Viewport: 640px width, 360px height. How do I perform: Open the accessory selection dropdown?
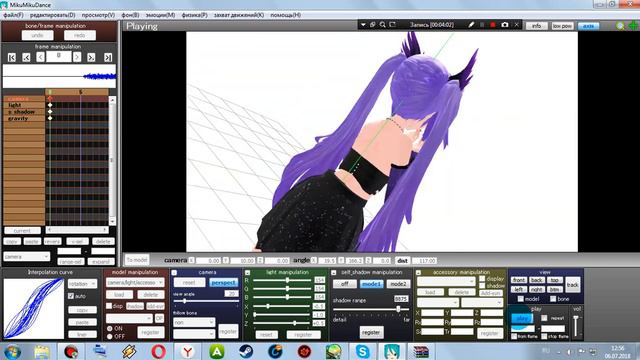point(446,281)
